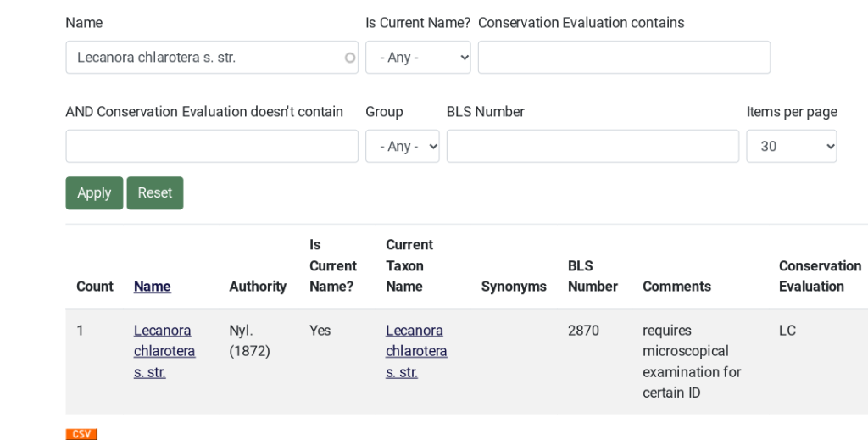Screen dimensions: 868x440
Task: Focus the Conservation Evaluation contains field
Action: coord(624,57)
